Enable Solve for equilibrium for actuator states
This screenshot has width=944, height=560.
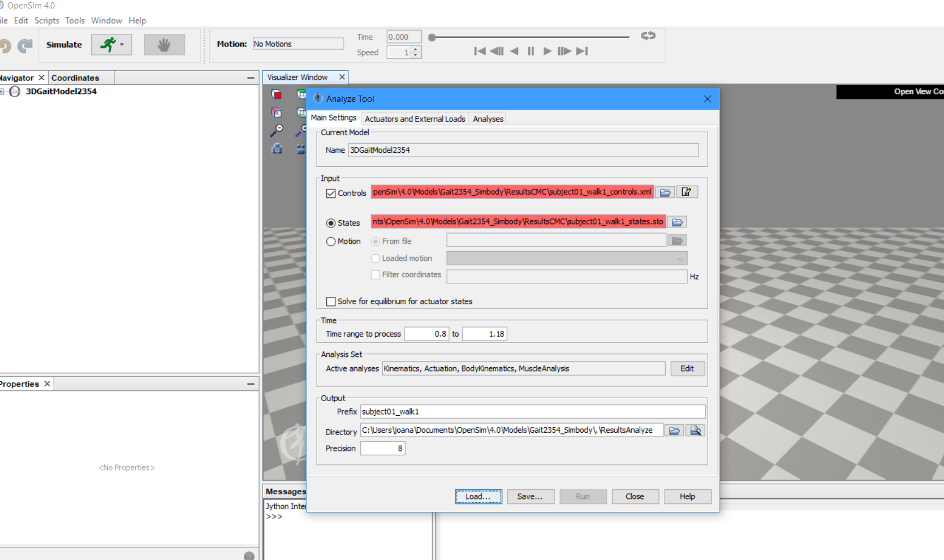click(x=331, y=301)
